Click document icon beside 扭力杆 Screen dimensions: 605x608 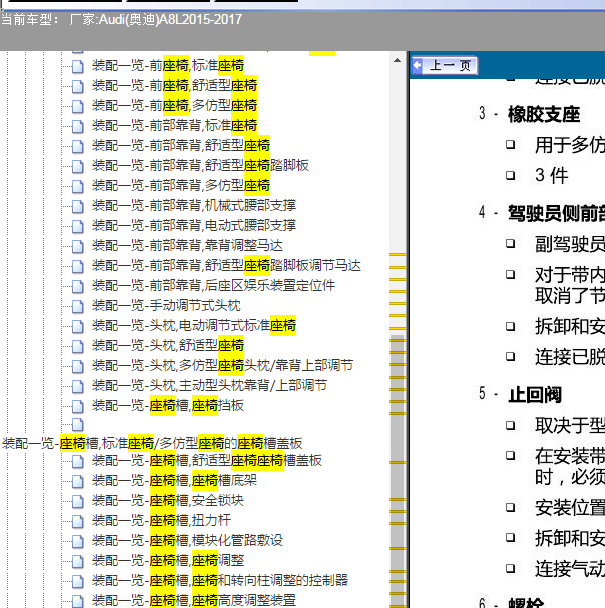[x=78, y=522]
